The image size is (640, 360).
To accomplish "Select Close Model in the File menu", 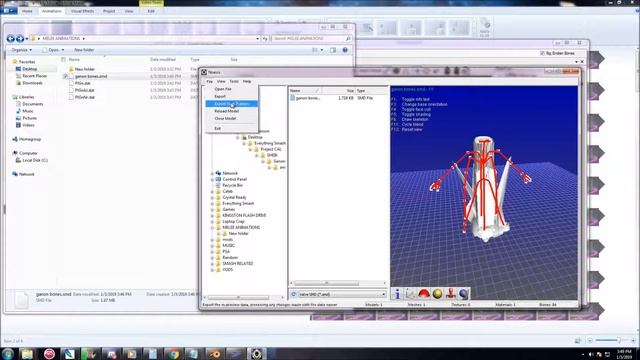I will (231, 118).
